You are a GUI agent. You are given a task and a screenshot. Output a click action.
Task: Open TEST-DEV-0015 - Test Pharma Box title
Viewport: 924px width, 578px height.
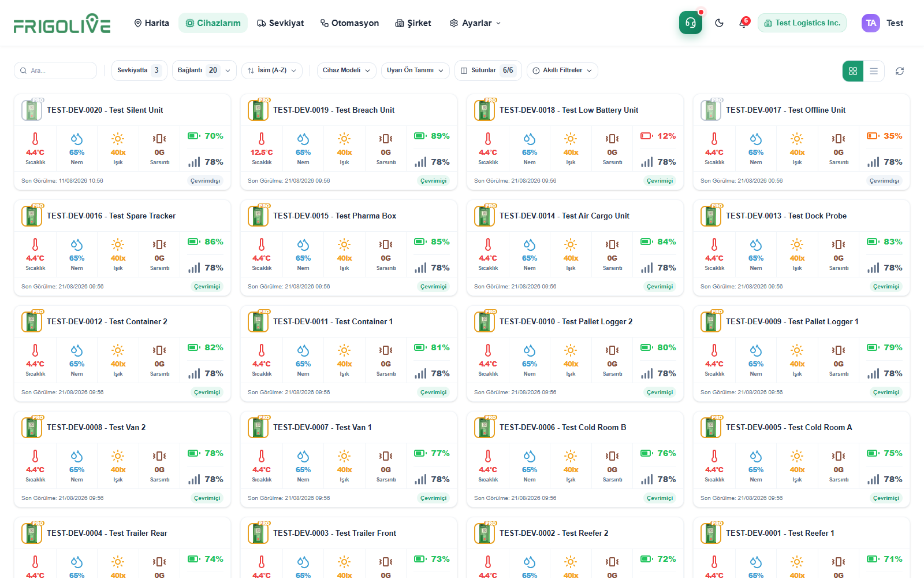point(335,216)
